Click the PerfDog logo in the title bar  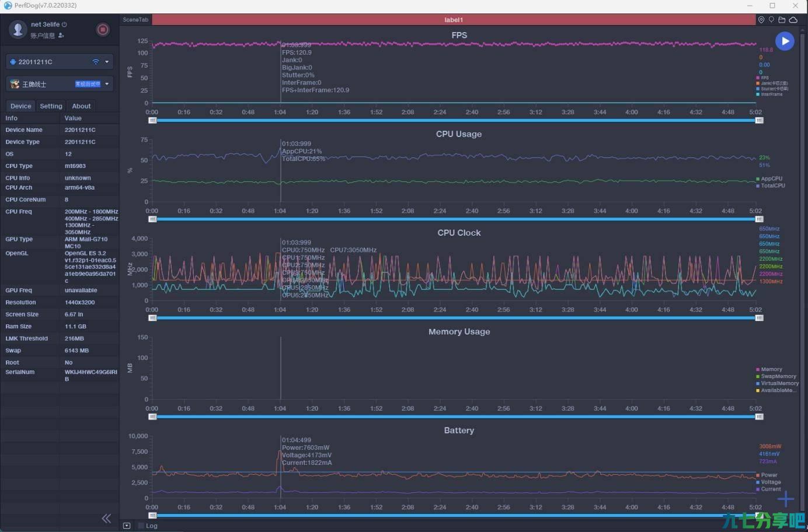click(x=8, y=5)
